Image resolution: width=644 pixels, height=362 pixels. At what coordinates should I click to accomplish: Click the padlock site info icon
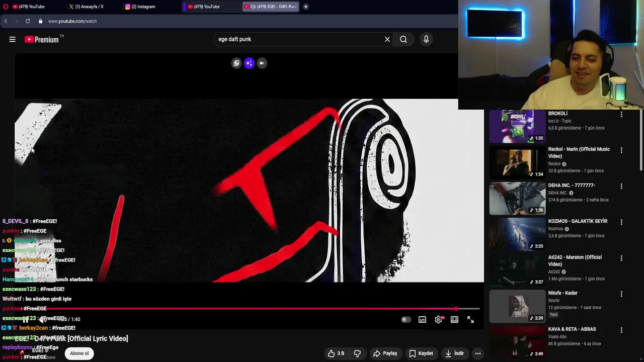click(40, 21)
